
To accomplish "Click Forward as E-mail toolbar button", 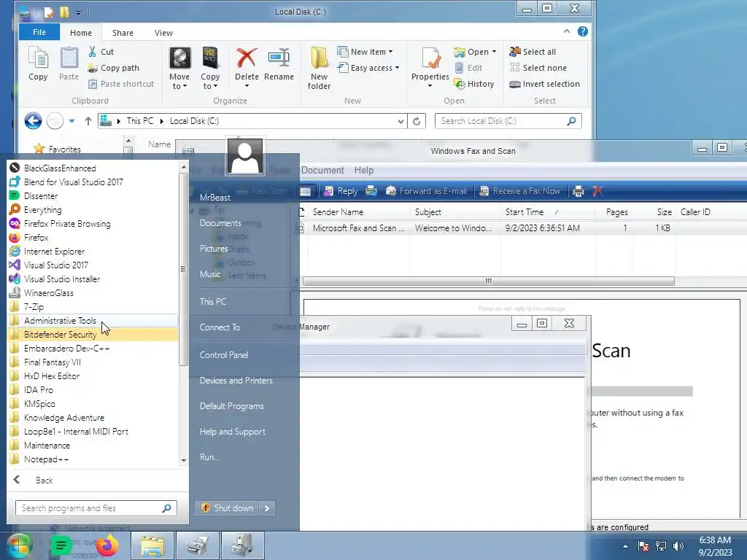I will [426, 191].
